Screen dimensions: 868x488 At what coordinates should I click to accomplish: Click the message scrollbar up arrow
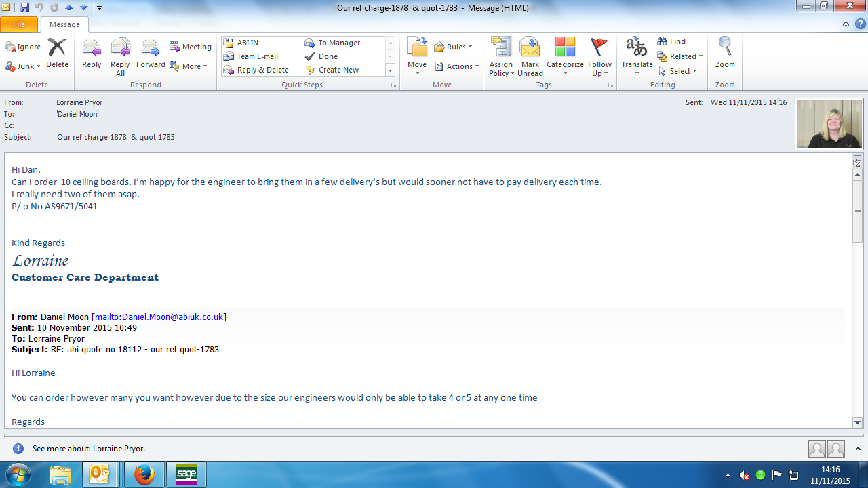(x=857, y=175)
